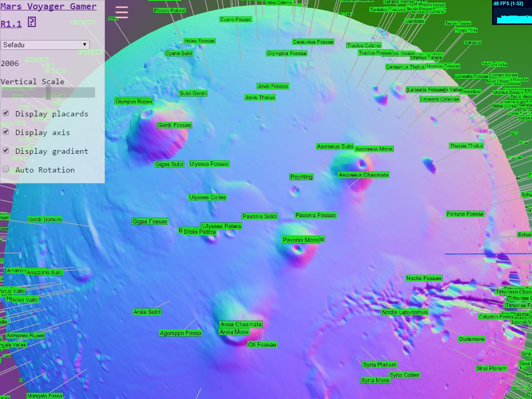532x399 pixels.
Task: Click the Arsia Mons placard label
Action: point(234,332)
